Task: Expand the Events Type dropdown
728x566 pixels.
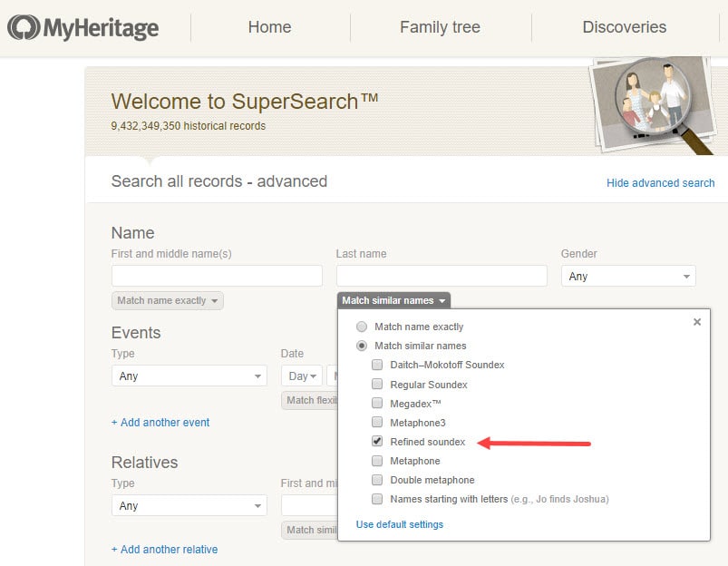Action: point(189,376)
